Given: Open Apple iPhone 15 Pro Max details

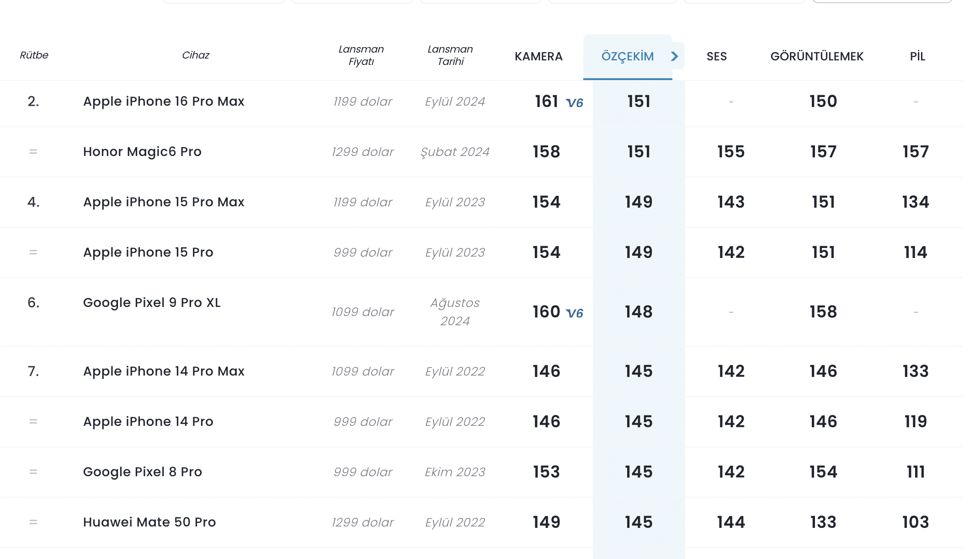Looking at the screenshot, I should (164, 202).
